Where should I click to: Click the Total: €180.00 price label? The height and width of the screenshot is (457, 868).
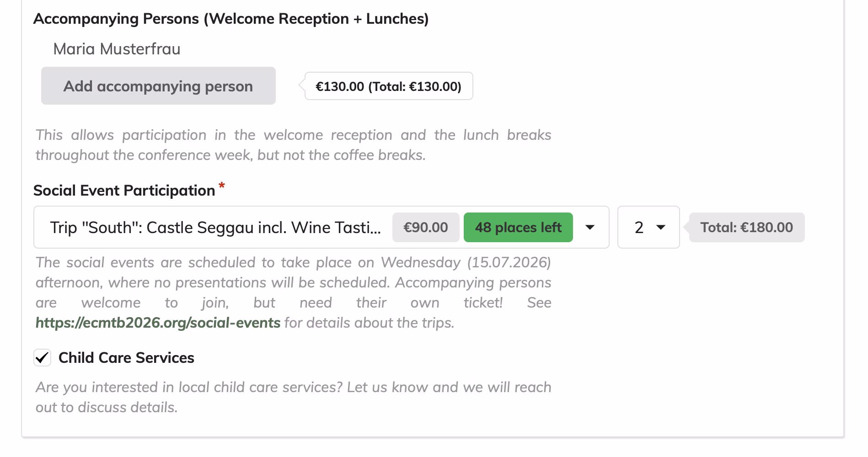[746, 227]
